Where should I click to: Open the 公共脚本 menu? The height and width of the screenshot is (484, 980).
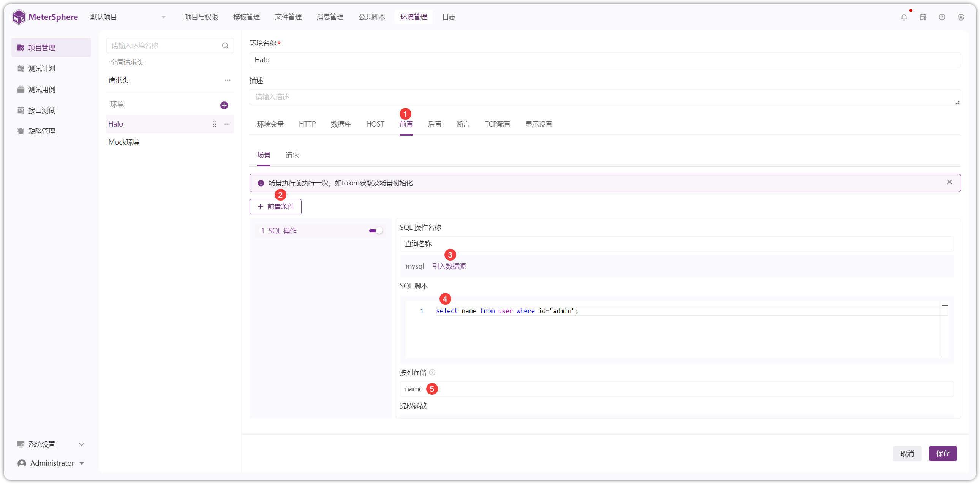click(x=372, y=17)
